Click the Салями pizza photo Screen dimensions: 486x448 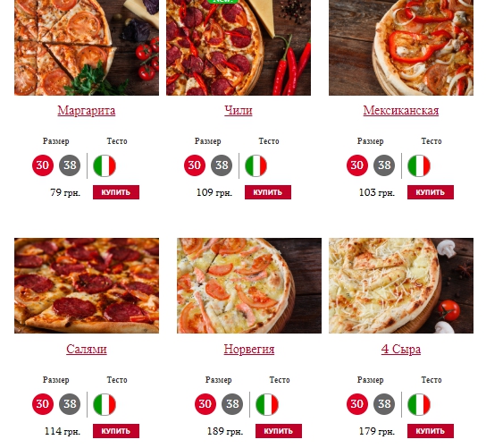(x=87, y=286)
